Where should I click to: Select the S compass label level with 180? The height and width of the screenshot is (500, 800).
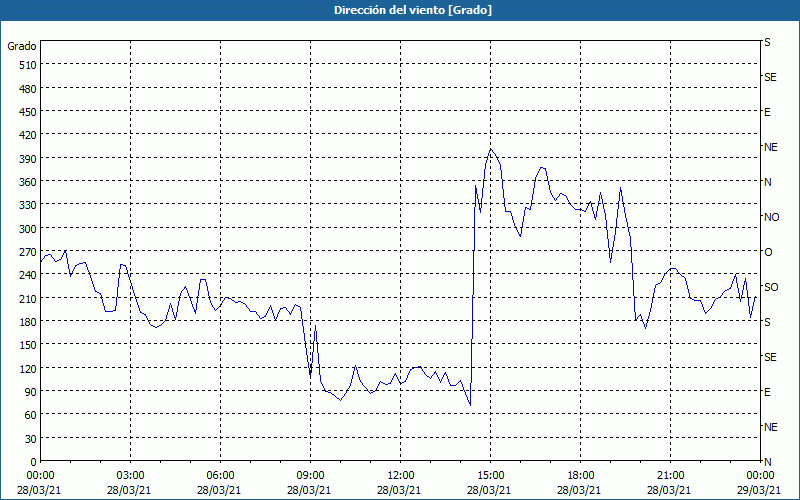coord(767,322)
